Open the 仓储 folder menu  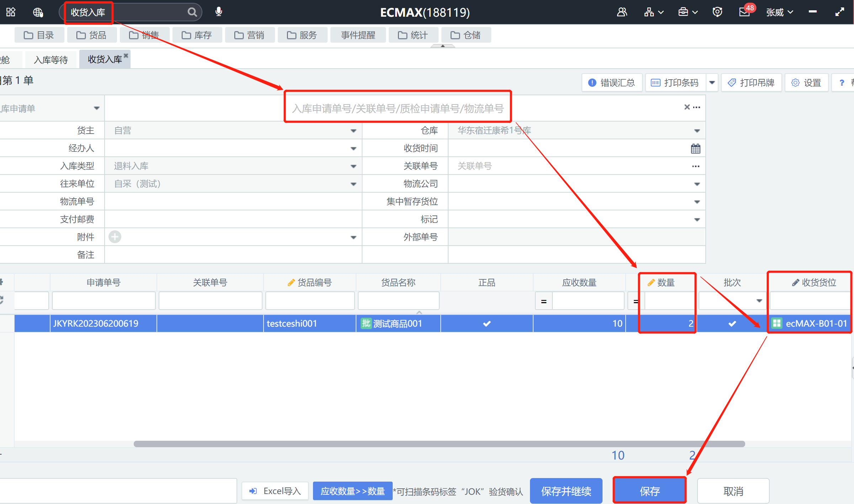coord(466,35)
